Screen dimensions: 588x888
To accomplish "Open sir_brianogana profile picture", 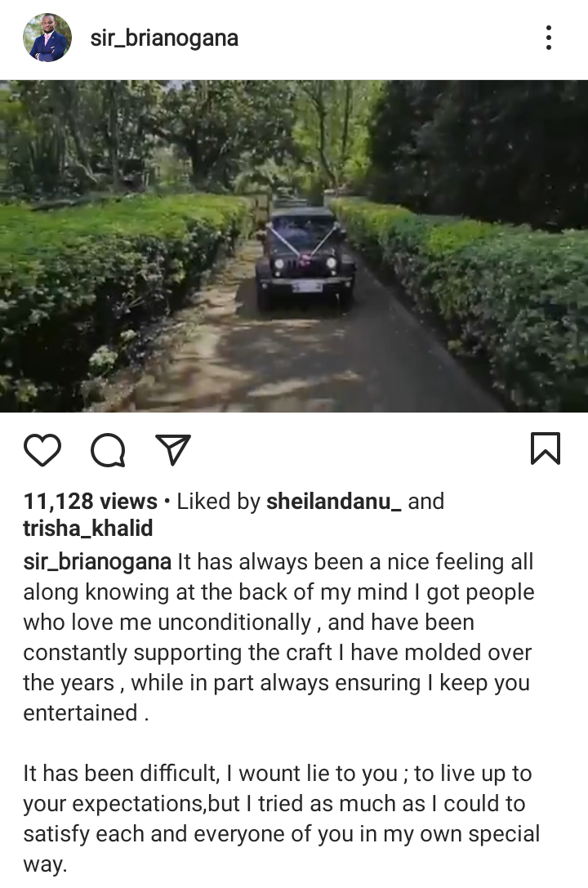I will click(x=47, y=38).
